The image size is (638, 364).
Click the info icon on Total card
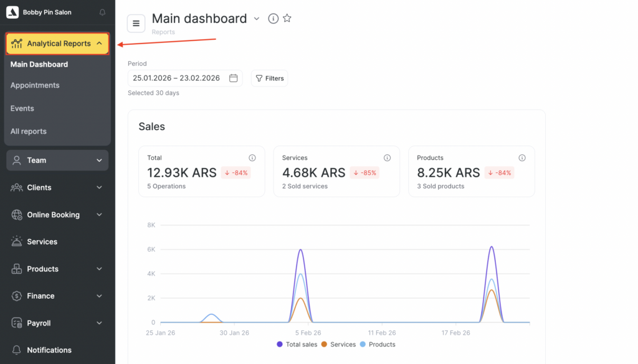(252, 158)
